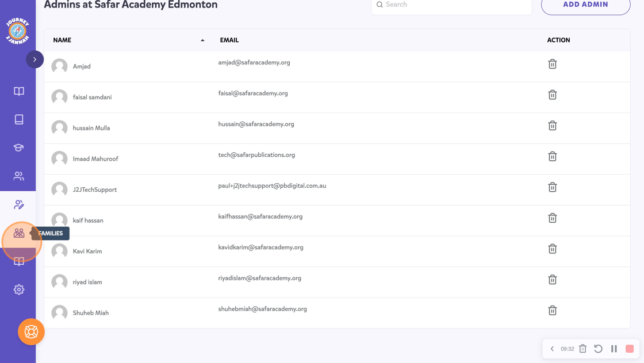Viewport: 644px width, 363px height.
Task: Toggle sort arrow on Name column
Action: [202, 40]
